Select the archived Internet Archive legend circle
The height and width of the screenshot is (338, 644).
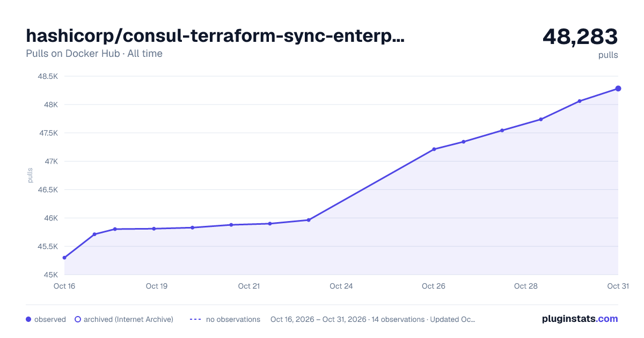(x=78, y=319)
